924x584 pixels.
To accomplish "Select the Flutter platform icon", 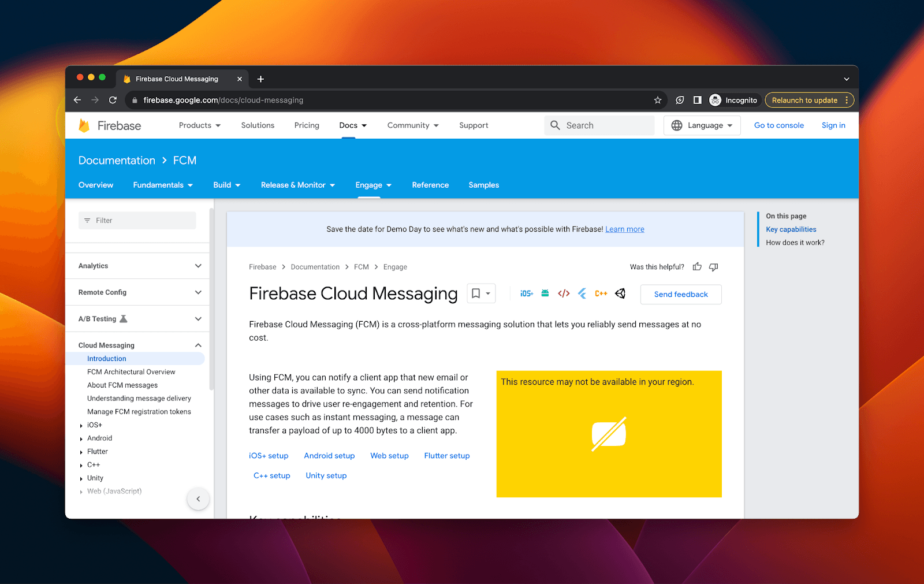I will tap(582, 293).
